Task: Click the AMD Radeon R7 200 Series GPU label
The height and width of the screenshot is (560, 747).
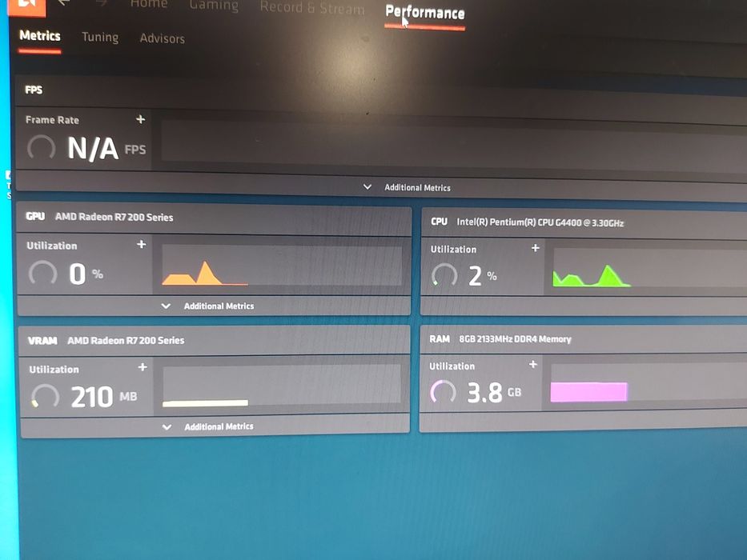Action: coord(114,217)
